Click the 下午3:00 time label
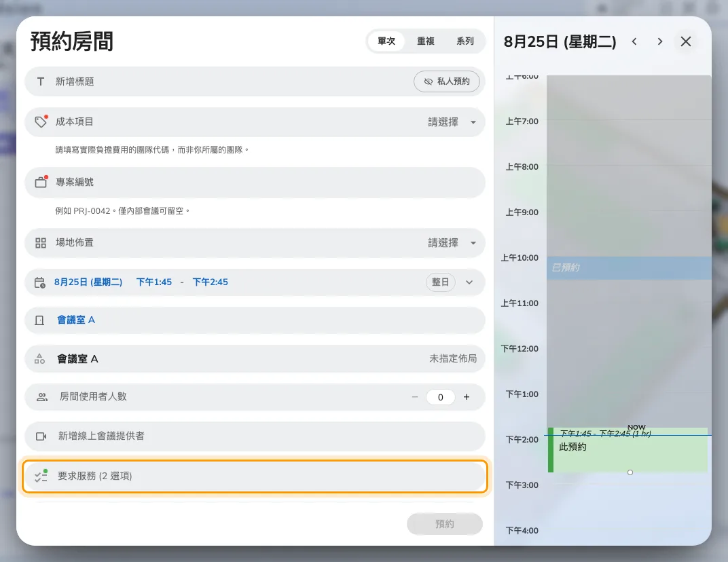Viewport: 728px width, 562px height. click(522, 485)
